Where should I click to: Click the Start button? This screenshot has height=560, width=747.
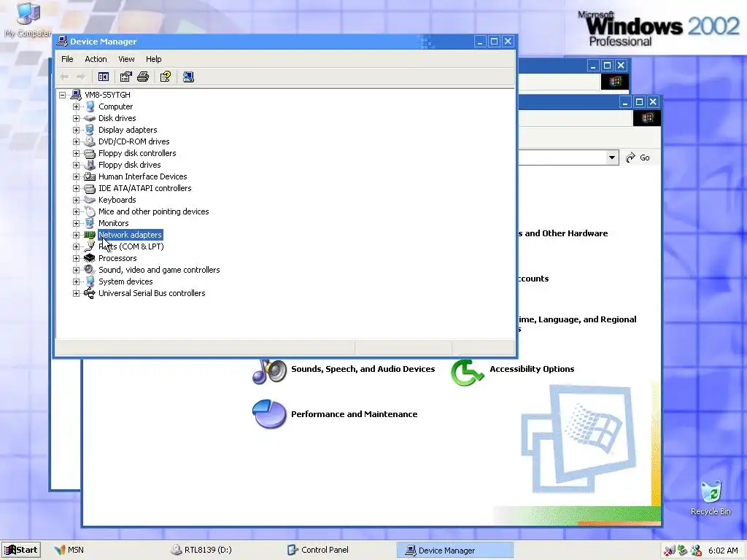(x=21, y=550)
